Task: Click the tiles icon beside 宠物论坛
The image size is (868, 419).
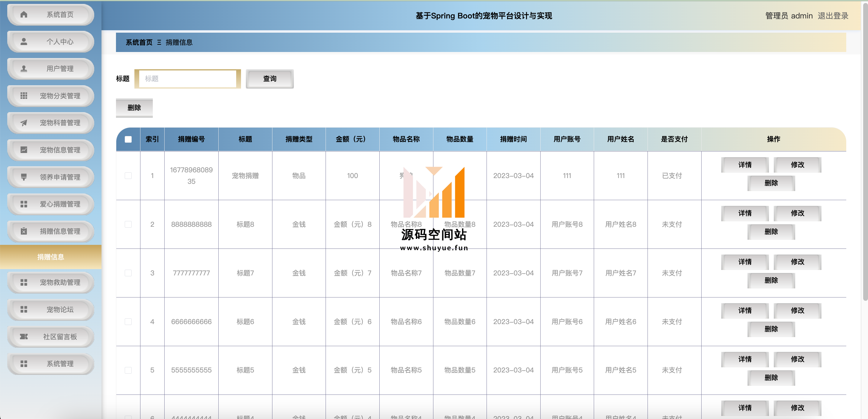Action: pos(24,309)
